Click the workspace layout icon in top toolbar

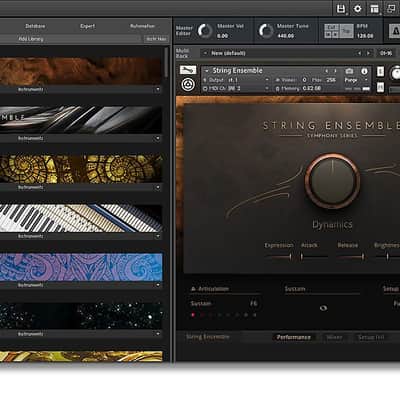(x=375, y=9)
